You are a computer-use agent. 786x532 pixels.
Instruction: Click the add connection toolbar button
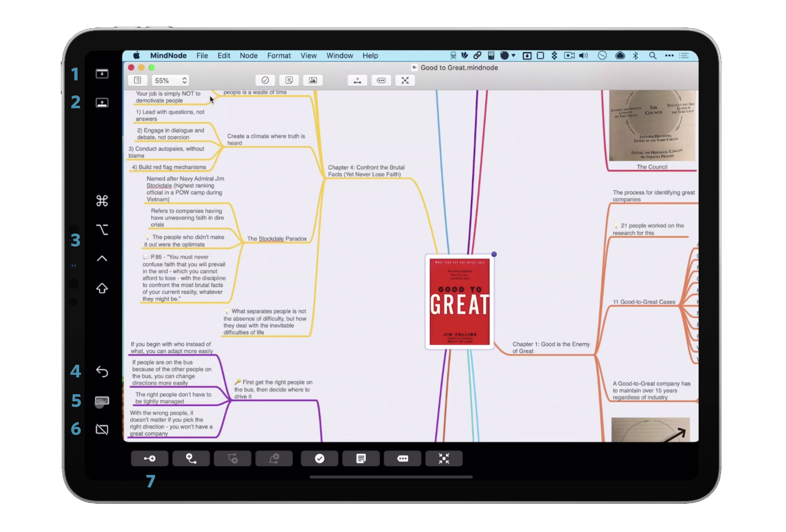click(x=357, y=80)
